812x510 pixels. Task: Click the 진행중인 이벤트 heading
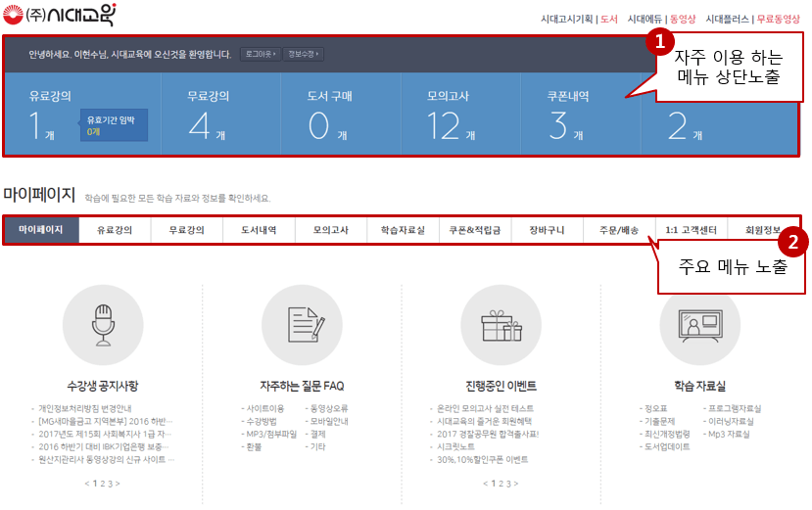[x=501, y=386]
